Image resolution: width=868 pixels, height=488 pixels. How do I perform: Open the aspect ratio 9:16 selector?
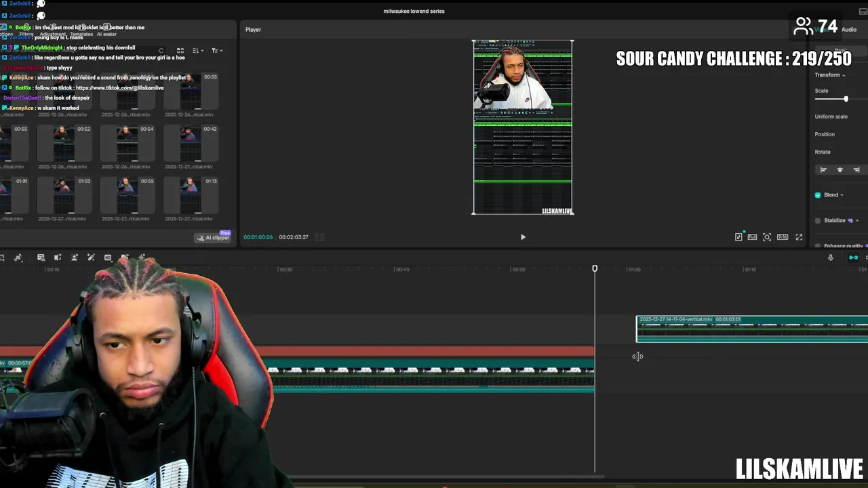783,237
